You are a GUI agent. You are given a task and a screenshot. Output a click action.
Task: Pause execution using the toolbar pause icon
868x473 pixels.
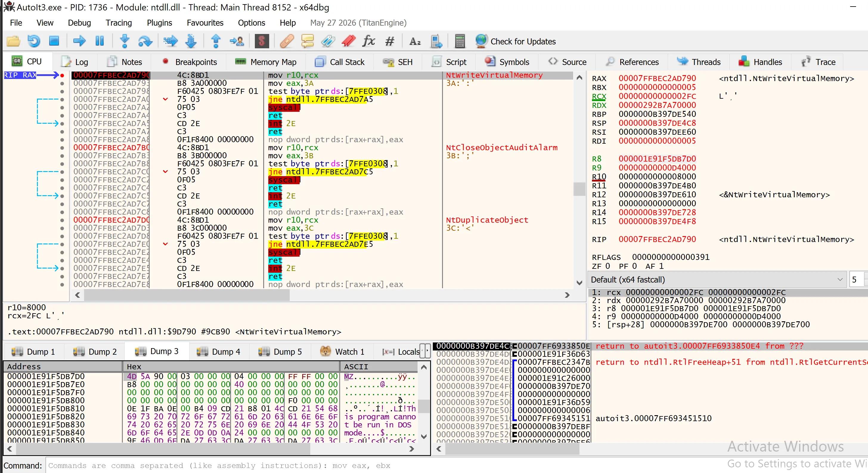pos(99,41)
